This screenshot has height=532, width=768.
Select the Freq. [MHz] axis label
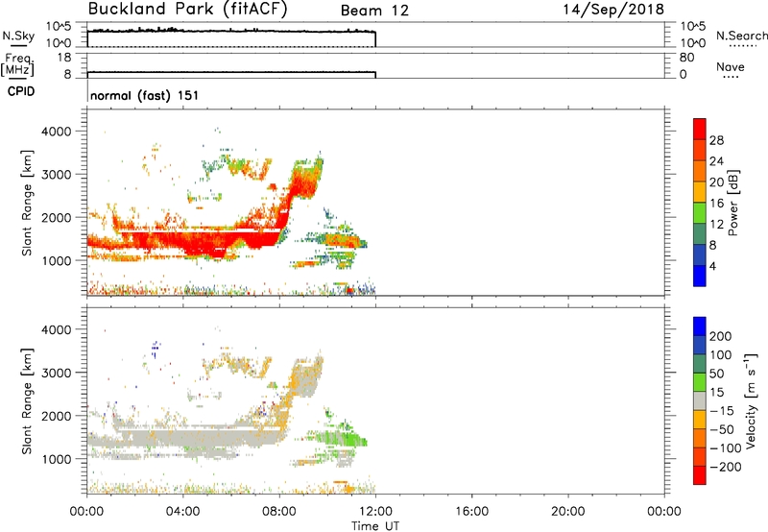click(18, 64)
